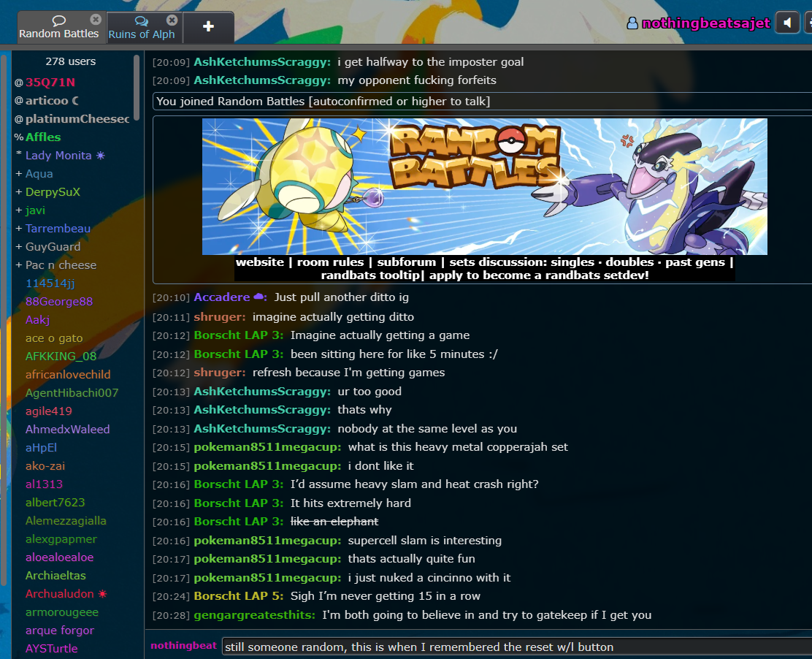Click shruger's name beside 'imagine actually getting ditto'
The image size is (812, 659).
(220, 317)
